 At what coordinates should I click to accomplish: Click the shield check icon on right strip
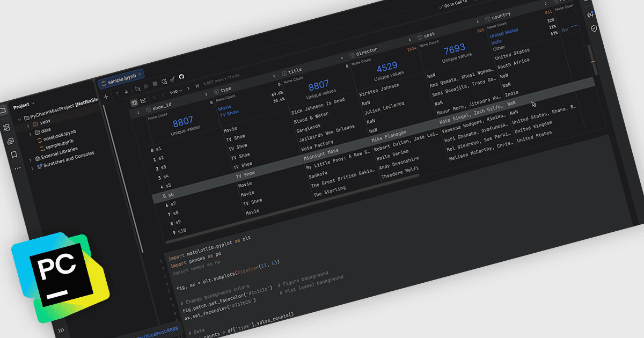tap(594, 28)
